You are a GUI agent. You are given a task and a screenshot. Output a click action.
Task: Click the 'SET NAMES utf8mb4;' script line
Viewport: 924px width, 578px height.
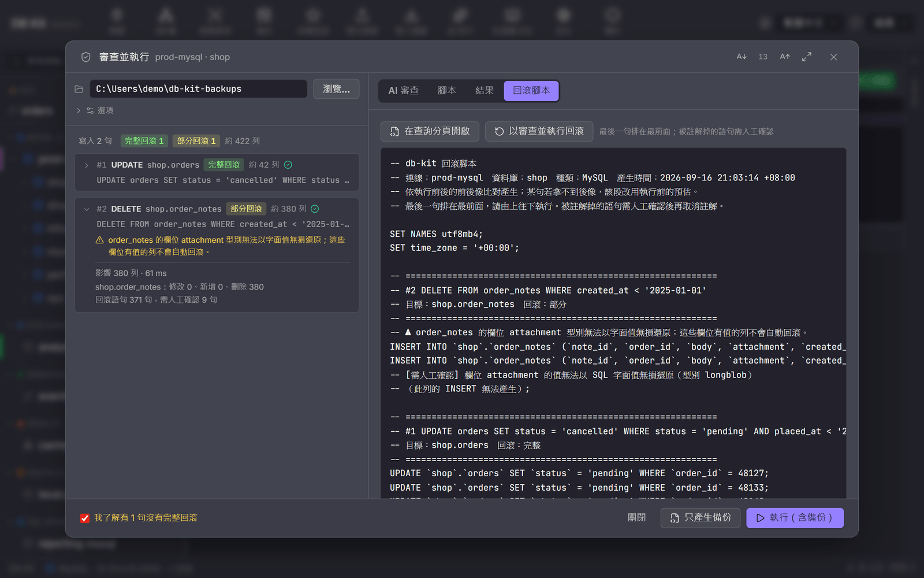(x=436, y=234)
